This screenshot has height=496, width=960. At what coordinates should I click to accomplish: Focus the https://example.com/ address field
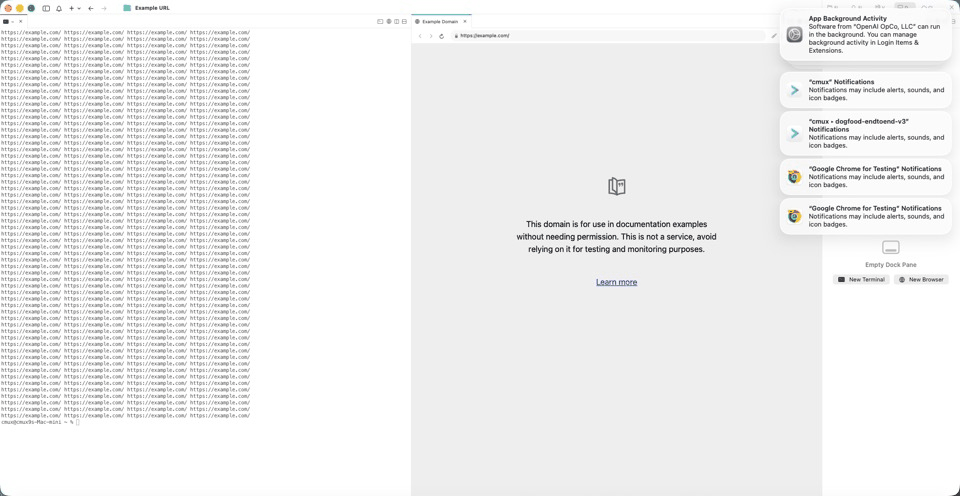(x=608, y=36)
